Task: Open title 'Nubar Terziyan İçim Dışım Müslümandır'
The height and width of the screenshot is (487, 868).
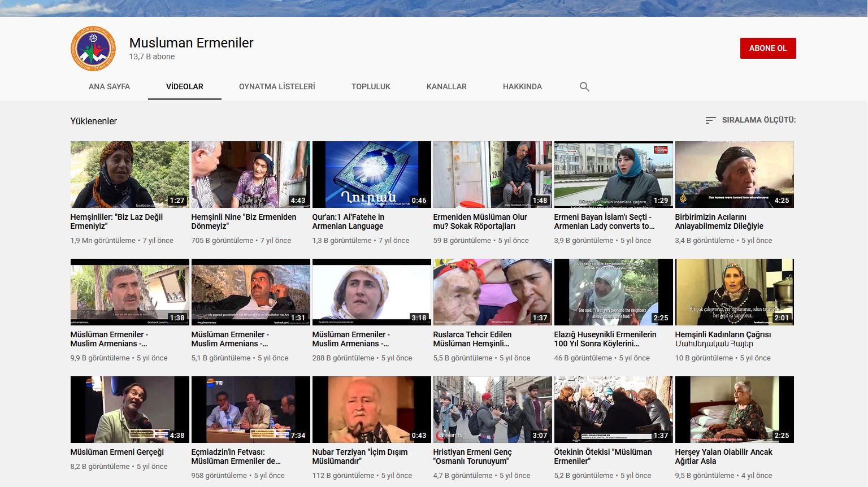Action: tap(359, 456)
